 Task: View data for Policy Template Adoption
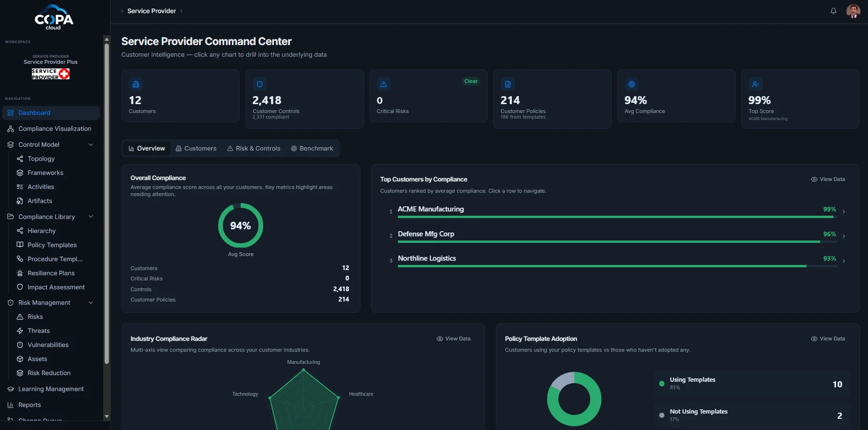click(x=828, y=339)
